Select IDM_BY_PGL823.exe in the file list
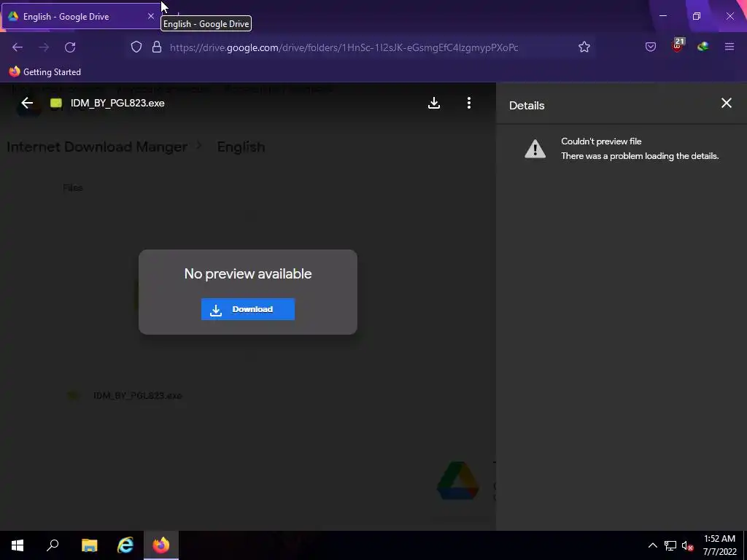The width and height of the screenshot is (747, 560). tap(137, 395)
